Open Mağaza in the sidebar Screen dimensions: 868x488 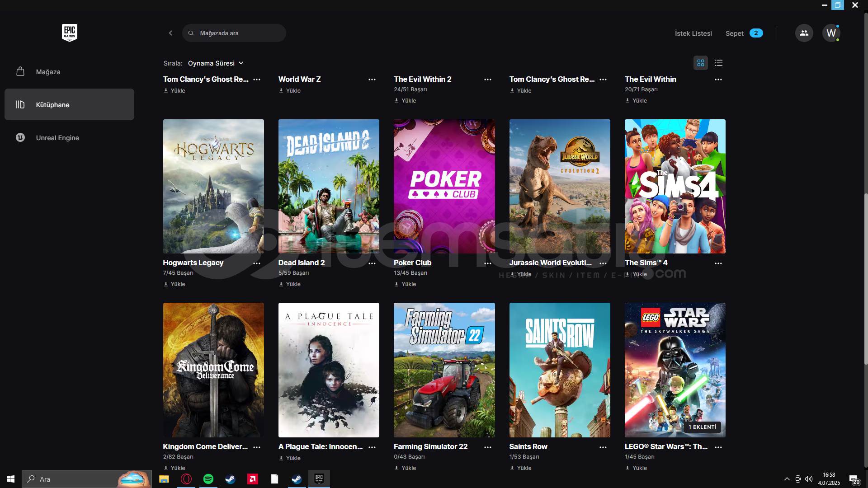point(69,72)
